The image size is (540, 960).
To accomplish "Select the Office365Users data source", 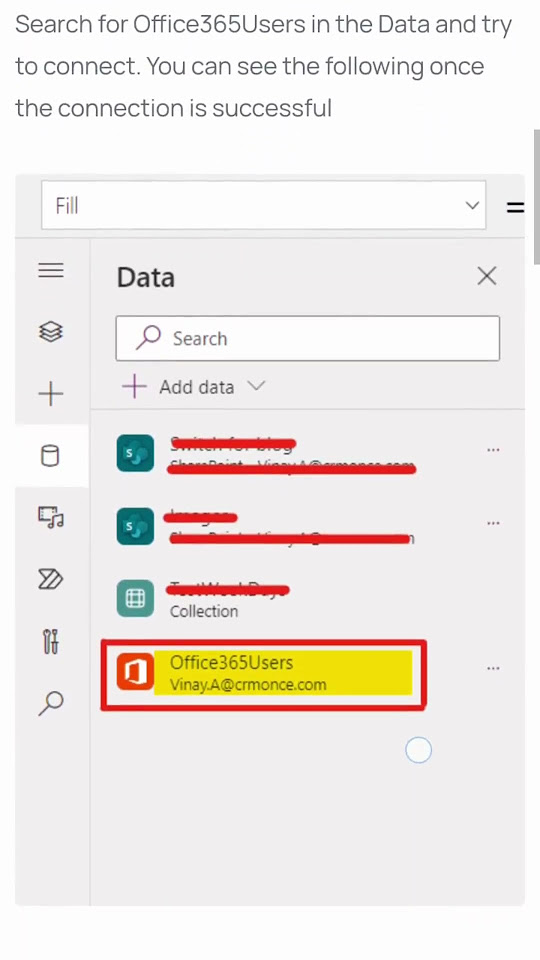I will (263, 674).
